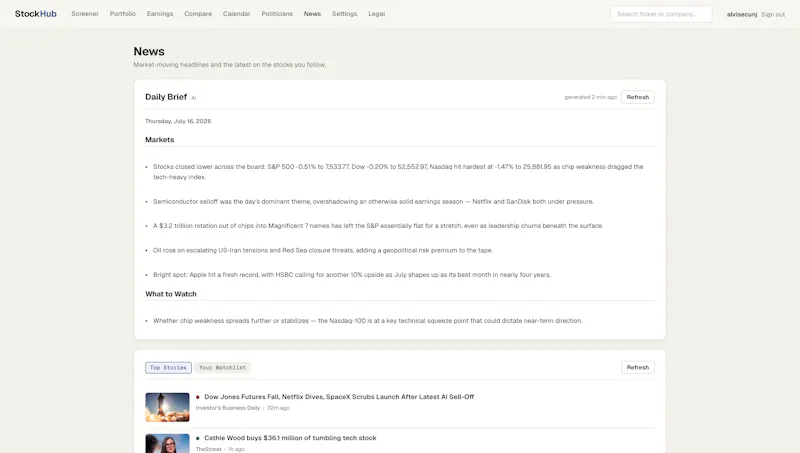Screen dimensions: 800x453
Task: Click the 'Daily Brief' card title
Action: point(166,97)
